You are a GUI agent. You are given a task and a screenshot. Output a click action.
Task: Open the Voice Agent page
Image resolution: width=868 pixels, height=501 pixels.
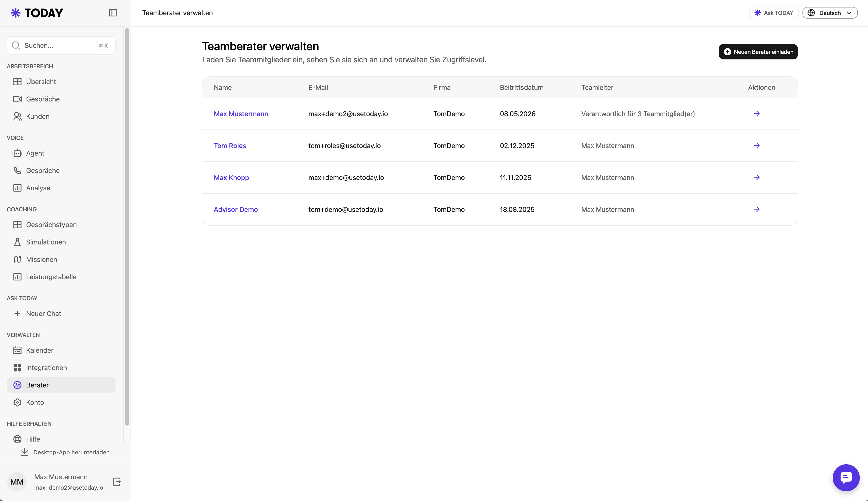pyautogui.click(x=61, y=153)
